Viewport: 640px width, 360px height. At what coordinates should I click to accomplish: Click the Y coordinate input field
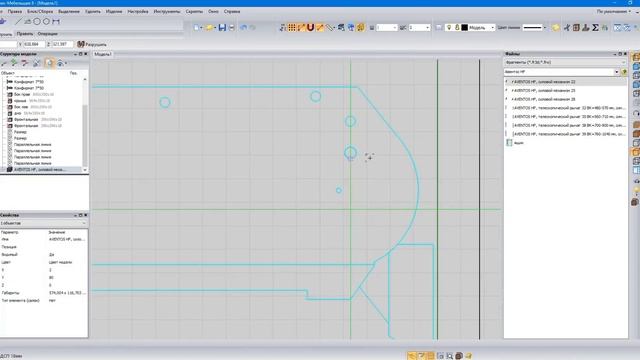pos(34,44)
